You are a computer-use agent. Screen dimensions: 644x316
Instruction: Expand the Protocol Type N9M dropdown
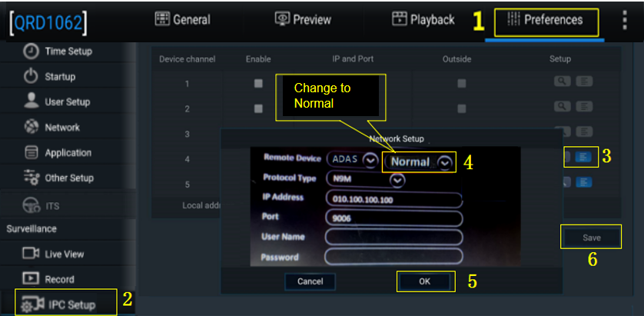click(397, 180)
